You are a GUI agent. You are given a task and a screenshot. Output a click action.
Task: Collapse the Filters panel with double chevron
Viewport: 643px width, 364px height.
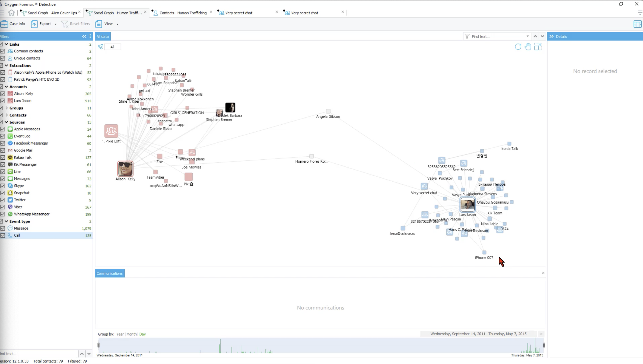tap(84, 36)
